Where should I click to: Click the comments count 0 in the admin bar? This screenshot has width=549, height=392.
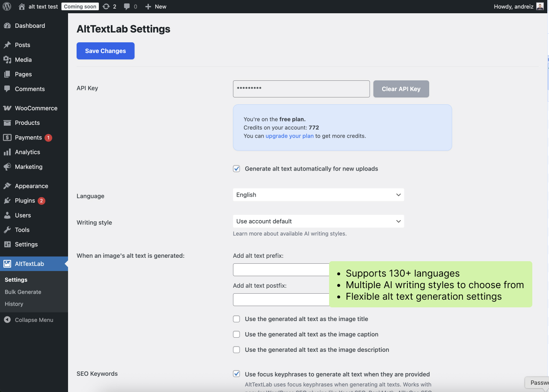[x=136, y=6]
